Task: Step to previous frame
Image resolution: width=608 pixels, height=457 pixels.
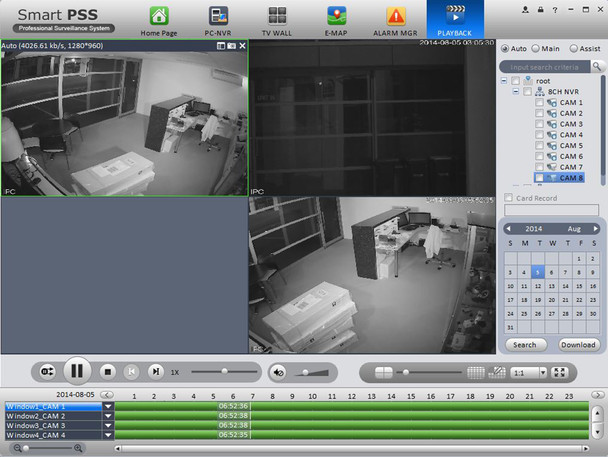Action: 131,372
